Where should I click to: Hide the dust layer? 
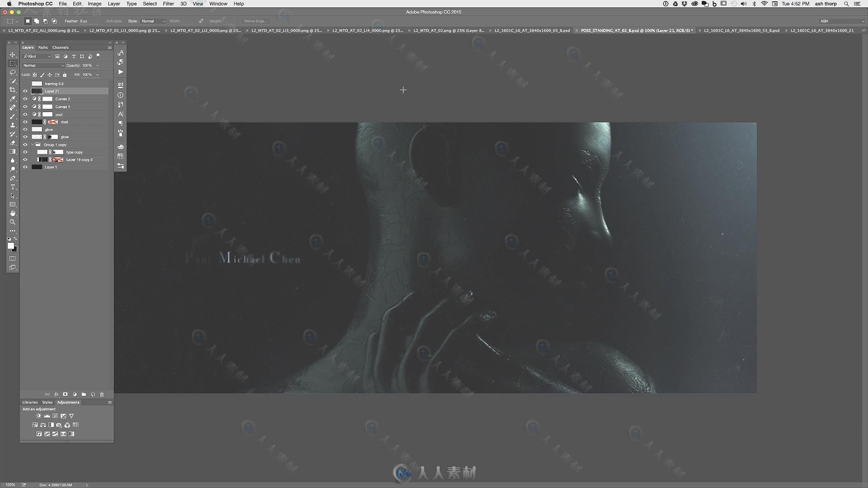click(25, 122)
